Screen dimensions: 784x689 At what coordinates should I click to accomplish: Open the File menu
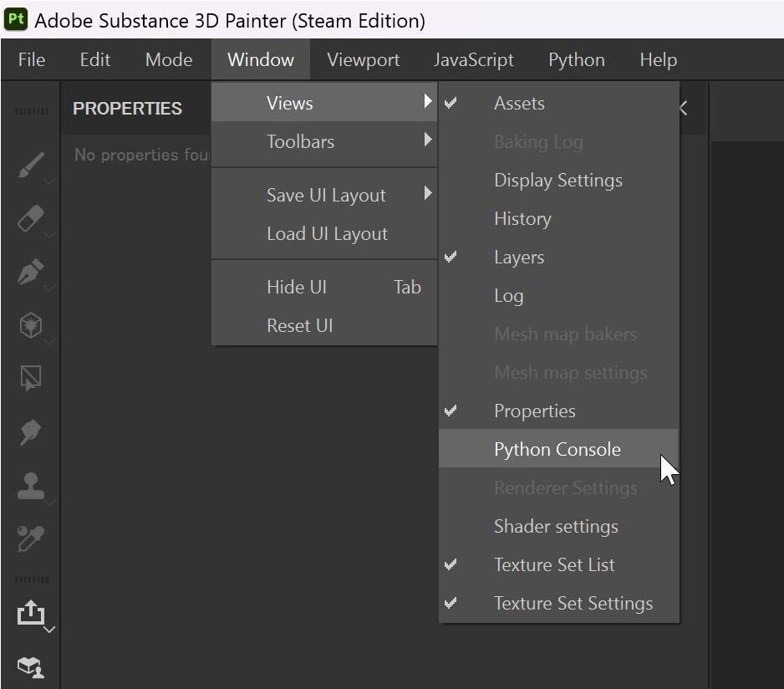coord(32,59)
